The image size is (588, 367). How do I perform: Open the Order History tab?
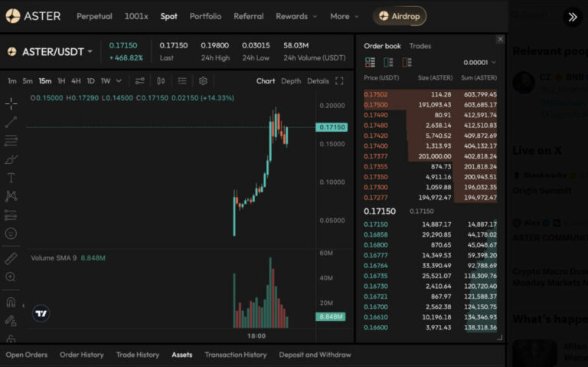[82, 355]
